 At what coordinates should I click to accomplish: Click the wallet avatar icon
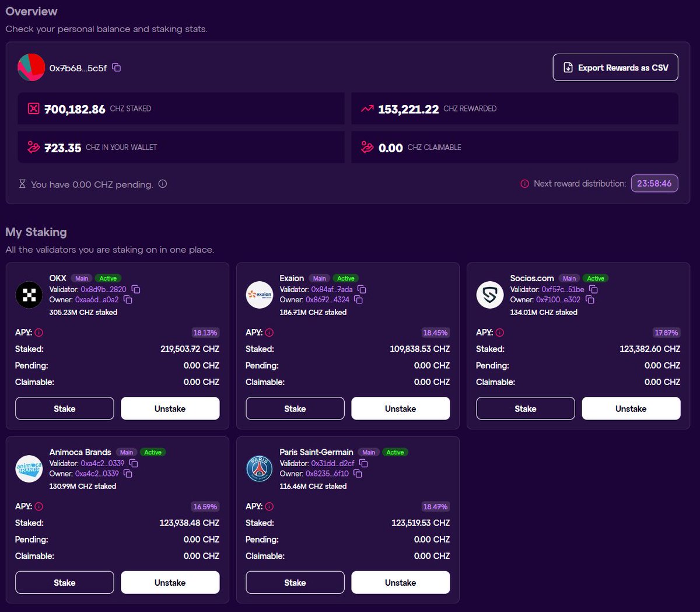32,67
